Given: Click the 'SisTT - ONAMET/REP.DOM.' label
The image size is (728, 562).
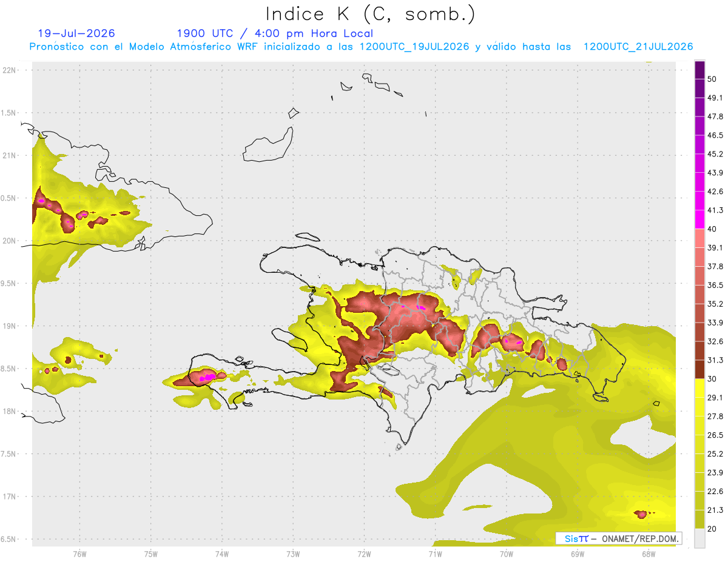Looking at the screenshot, I should pyautogui.click(x=618, y=538).
